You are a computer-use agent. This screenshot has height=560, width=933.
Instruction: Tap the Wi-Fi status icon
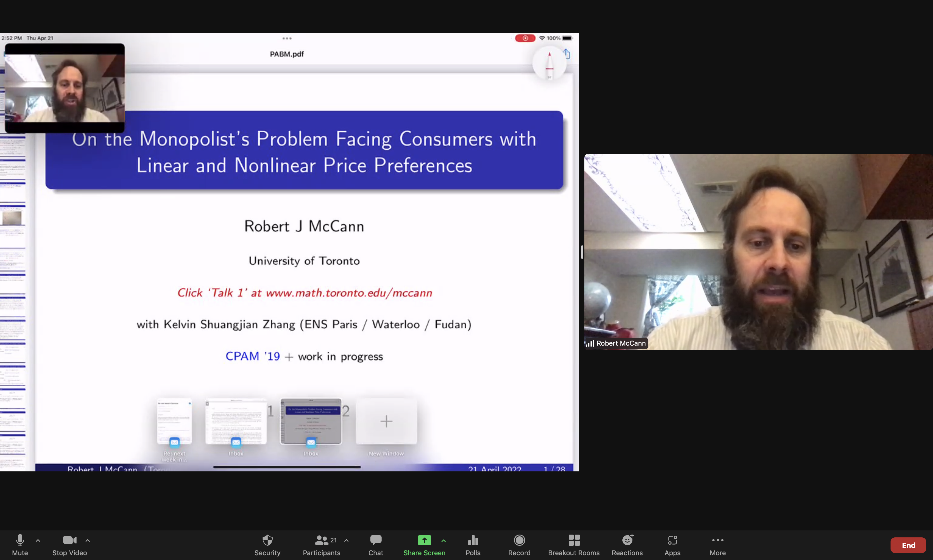coord(542,38)
